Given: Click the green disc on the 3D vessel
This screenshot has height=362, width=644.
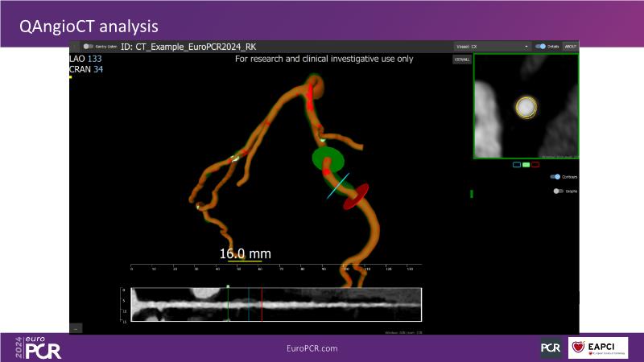Looking at the screenshot, I should [x=328, y=158].
